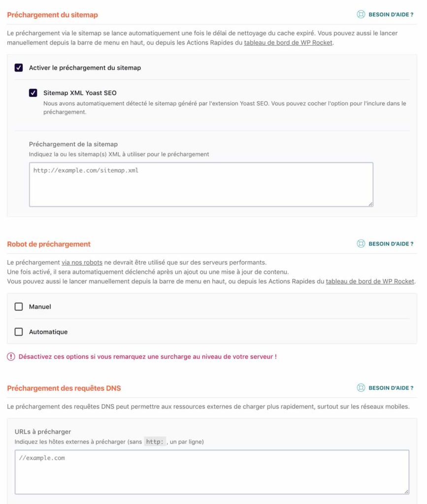Check the Automatique preload bot option
Viewport: 427px width, 504px height.
click(19, 332)
